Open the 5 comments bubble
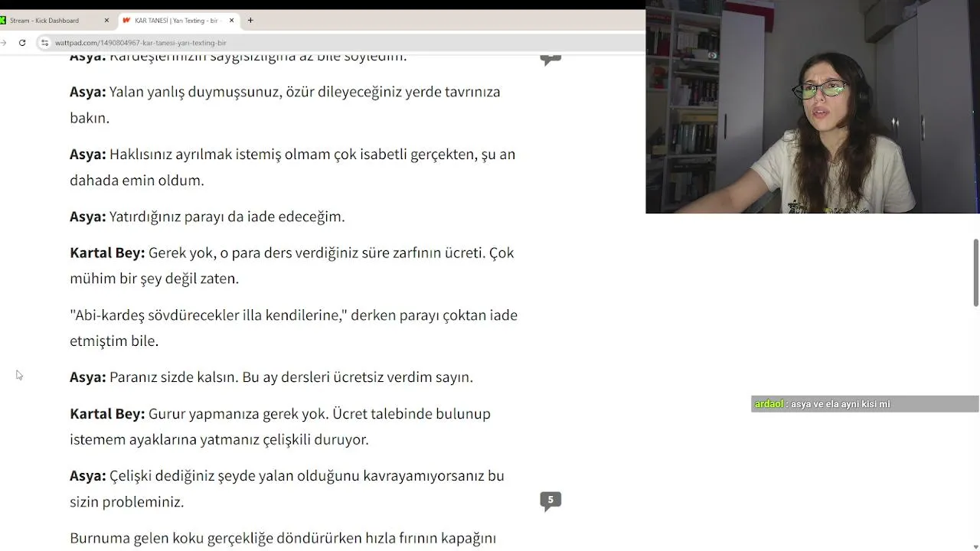The width and height of the screenshot is (980, 551). pyautogui.click(x=550, y=500)
